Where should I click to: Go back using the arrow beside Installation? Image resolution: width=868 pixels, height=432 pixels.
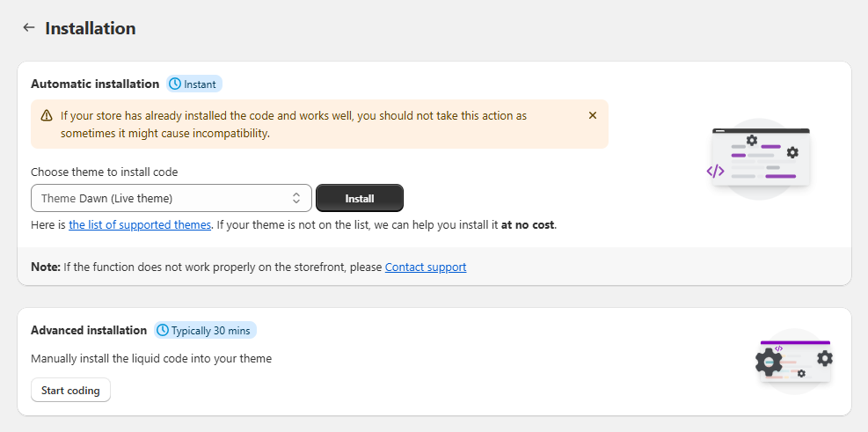click(29, 28)
